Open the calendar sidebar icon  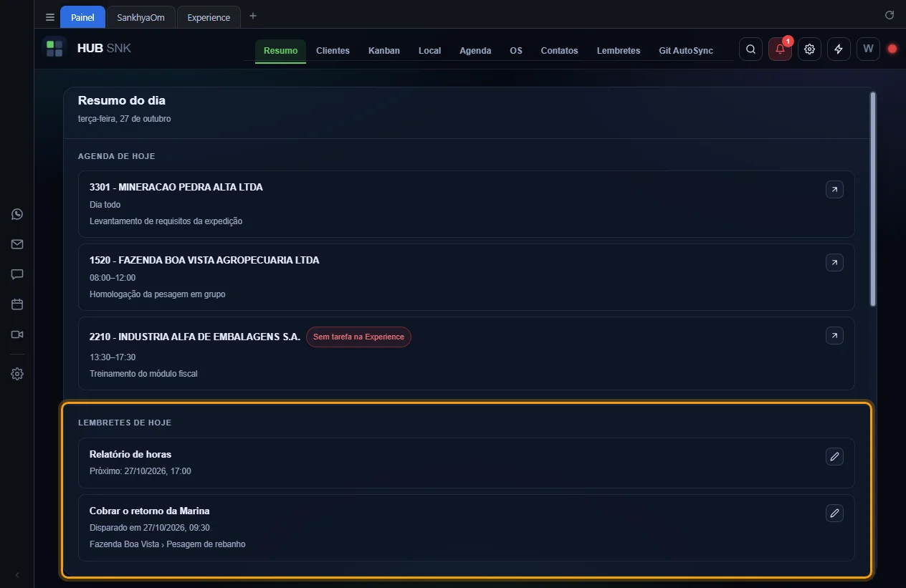click(x=17, y=304)
